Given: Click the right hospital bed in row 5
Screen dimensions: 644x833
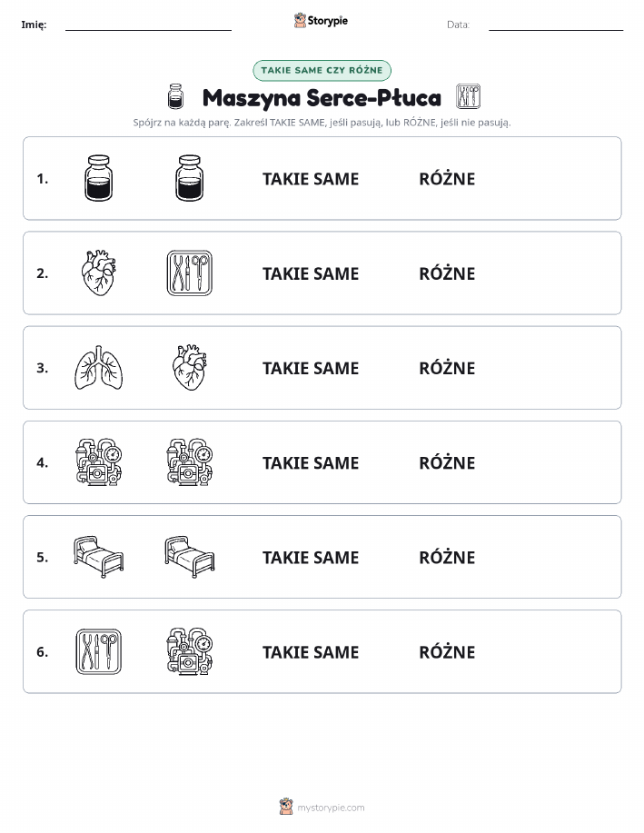Looking at the screenshot, I should point(190,557).
